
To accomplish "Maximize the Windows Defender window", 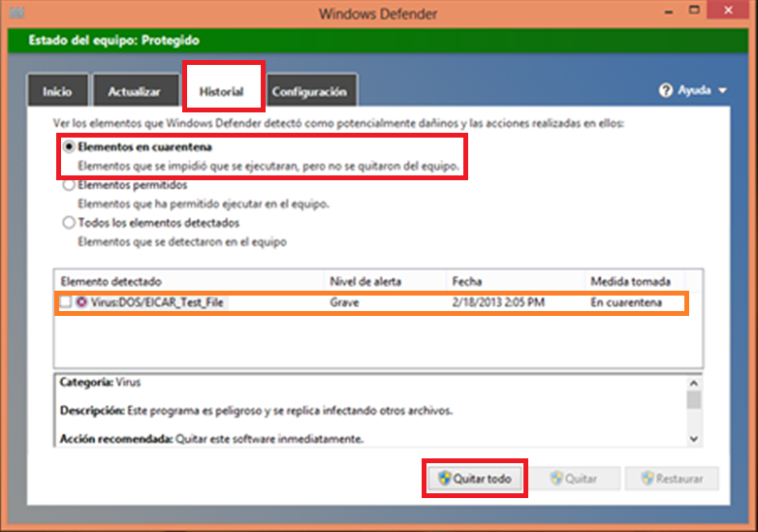I will pos(694,10).
